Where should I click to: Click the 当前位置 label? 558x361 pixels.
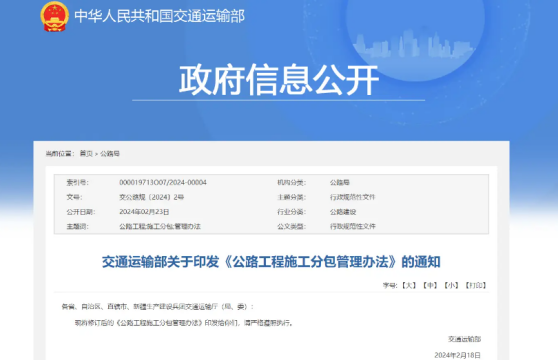point(60,153)
